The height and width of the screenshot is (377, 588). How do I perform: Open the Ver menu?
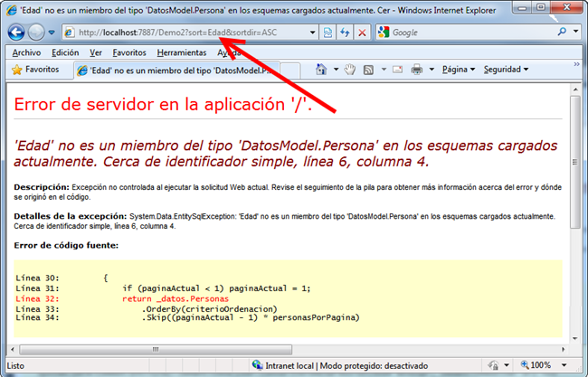pyautogui.click(x=96, y=52)
